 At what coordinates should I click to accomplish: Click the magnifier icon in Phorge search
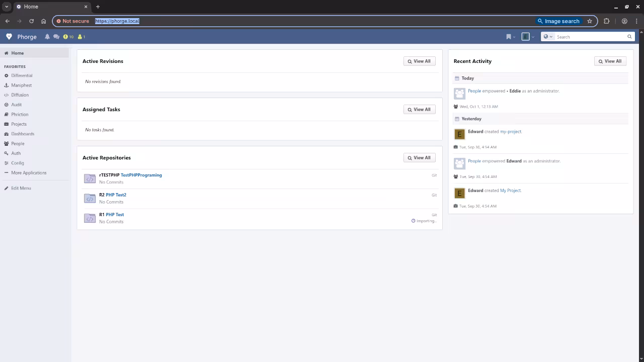coord(629,37)
